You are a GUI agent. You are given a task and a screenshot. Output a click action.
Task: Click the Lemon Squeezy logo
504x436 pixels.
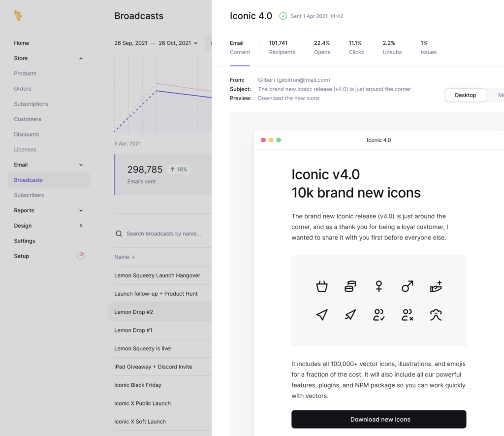tap(18, 15)
